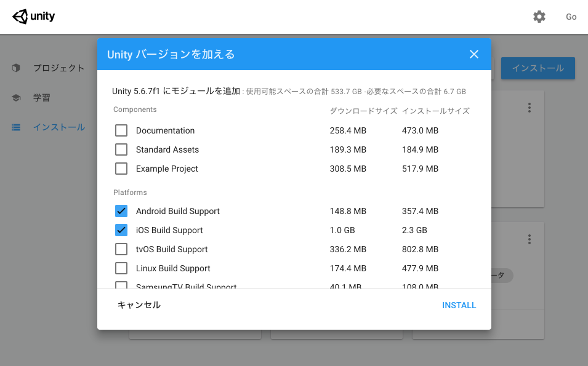Click the Installs list icon in sidebar

[16, 127]
